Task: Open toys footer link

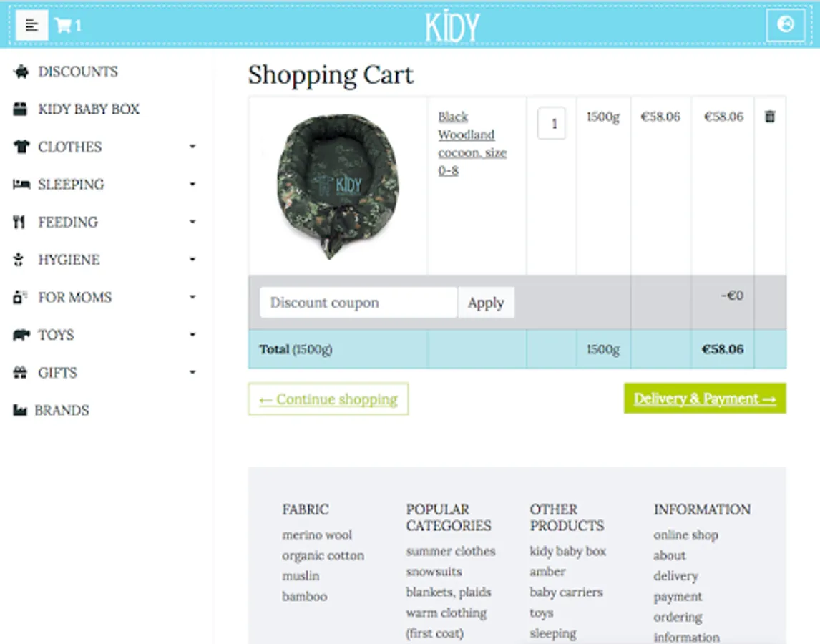Action: (x=541, y=613)
